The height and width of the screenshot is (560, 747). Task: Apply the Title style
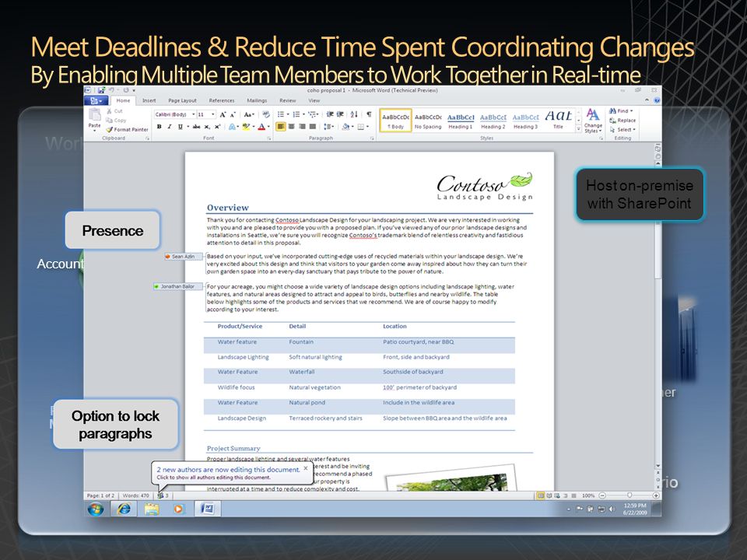(558, 121)
